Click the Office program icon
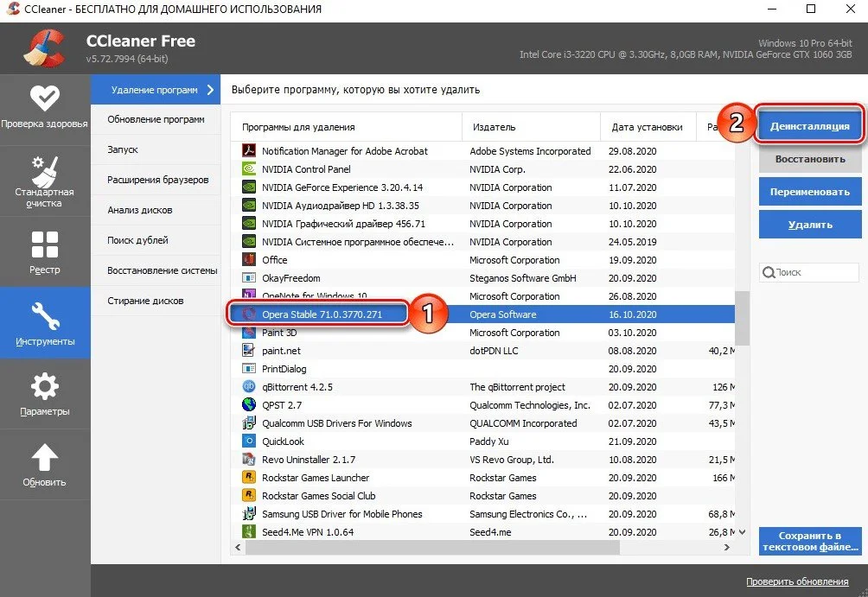This screenshot has width=868, height=597. click(x=249, y=259)
